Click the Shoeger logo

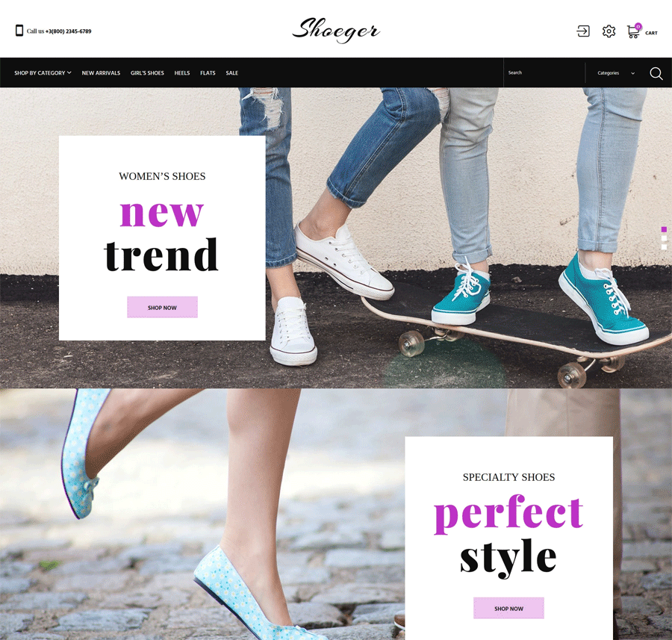[x=336, y=30]
